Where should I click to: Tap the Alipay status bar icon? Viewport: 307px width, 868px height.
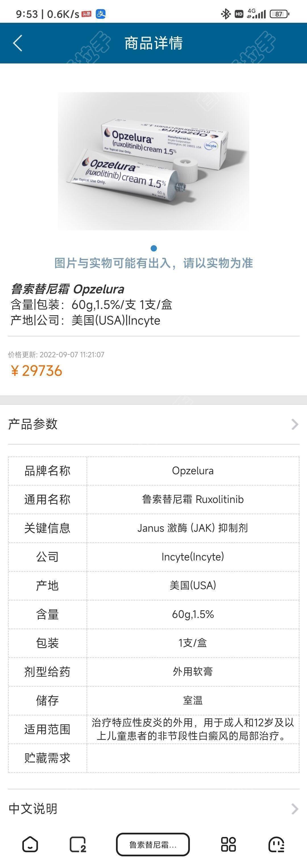click(101, 14)
